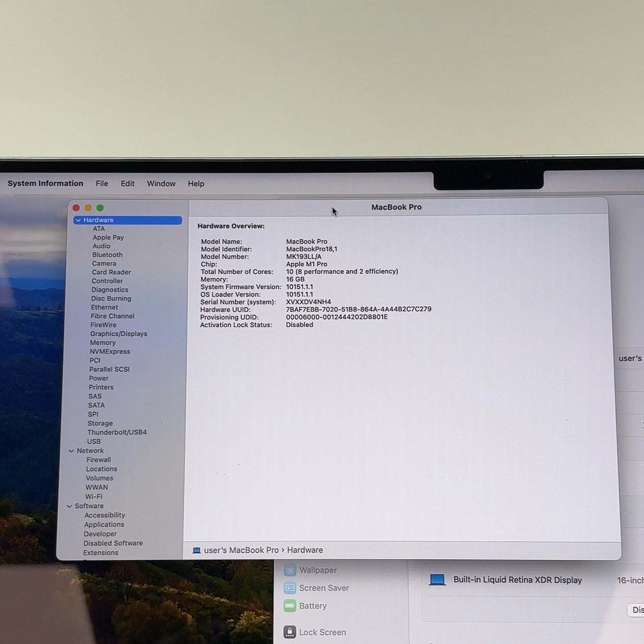The height and width of the screenshot is (644, 644).
Task: Open the System Information app menu
Action: tap(46, 183)
